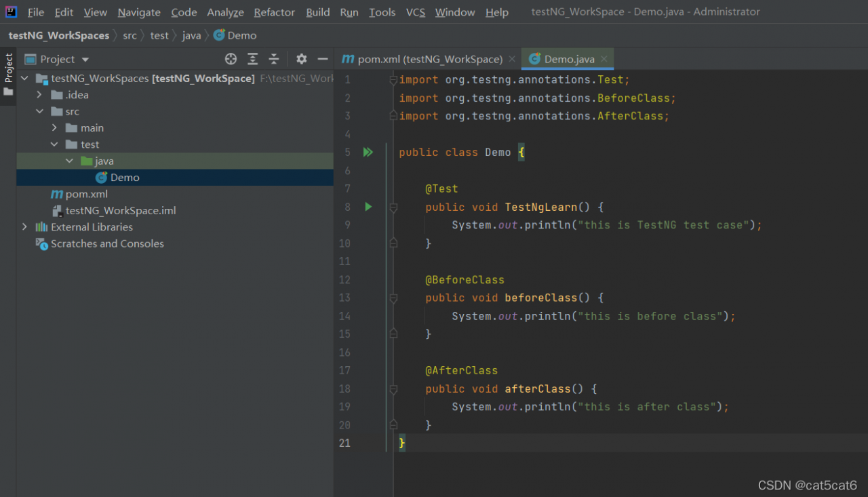Image resolution: width=868 pixels, height=497 pixels.
Task: Hide the Project tool window with minus icon
Action: 323,59
